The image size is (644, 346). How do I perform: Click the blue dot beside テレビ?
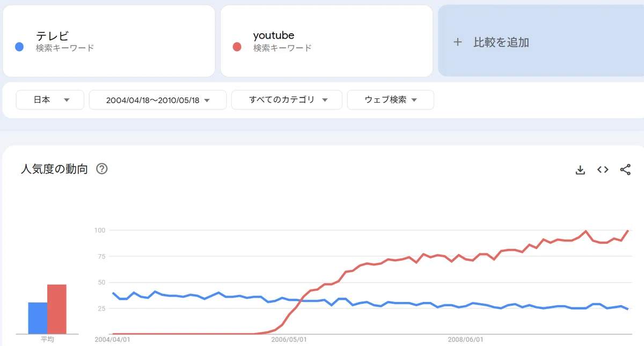pyautogui.click(x=19, y=47)
